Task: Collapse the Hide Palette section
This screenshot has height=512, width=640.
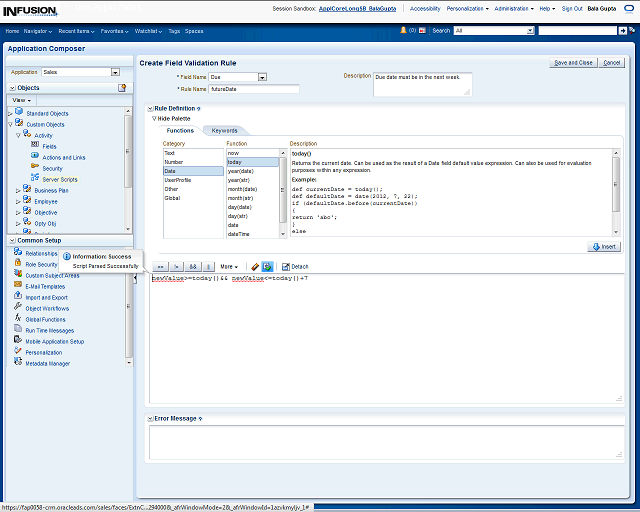Action: 155,118
